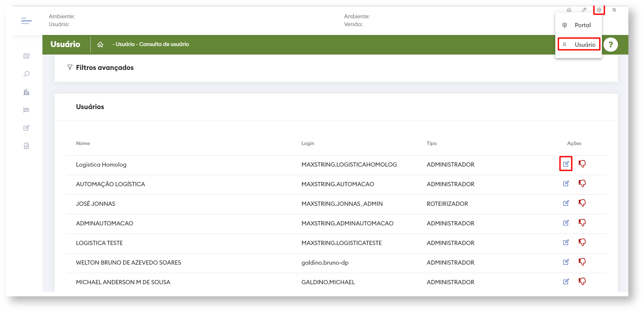This screenshot has height=312, width=644.
Task: Click the breadcrumb home icon
Action: point(100,44)
